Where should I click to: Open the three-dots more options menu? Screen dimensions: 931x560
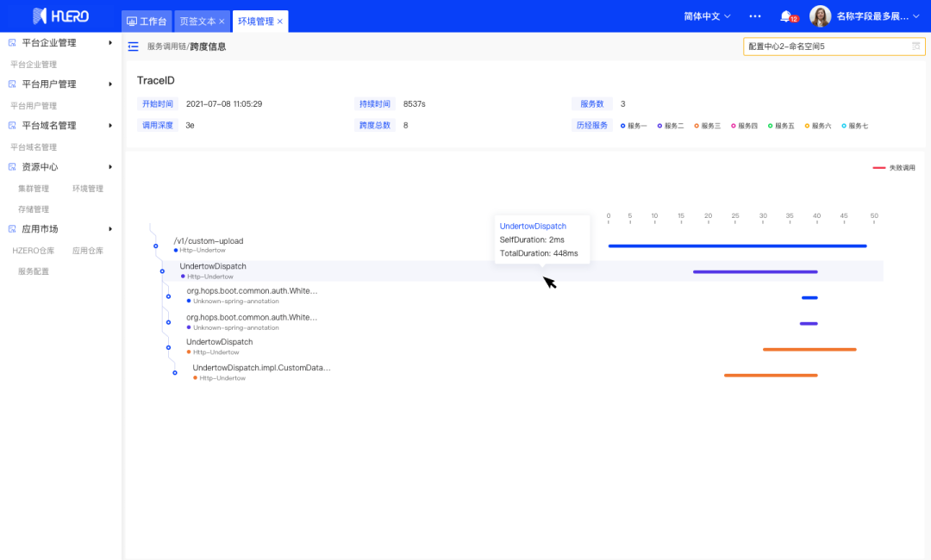pos(755,16)
